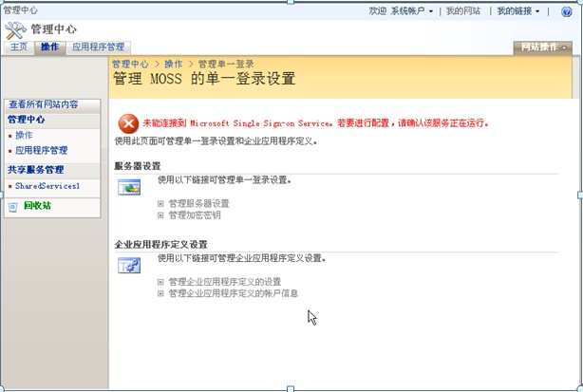Click the recycle bin icon beside 回收站
Image resolution: width=583 pixels, height=392 pixels.
12,207
